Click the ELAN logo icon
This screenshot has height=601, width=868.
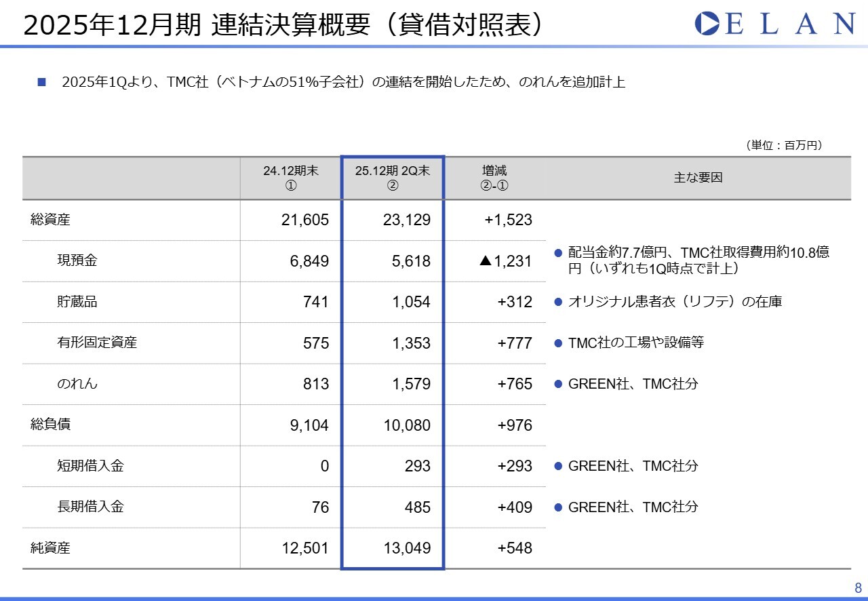coord(707,23)
